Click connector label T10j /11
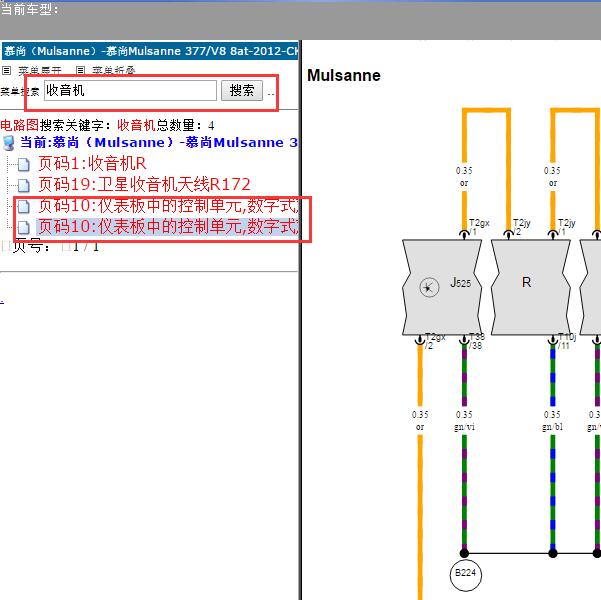Viewport: 601px width, 600px height. click(x=567, y=341)
